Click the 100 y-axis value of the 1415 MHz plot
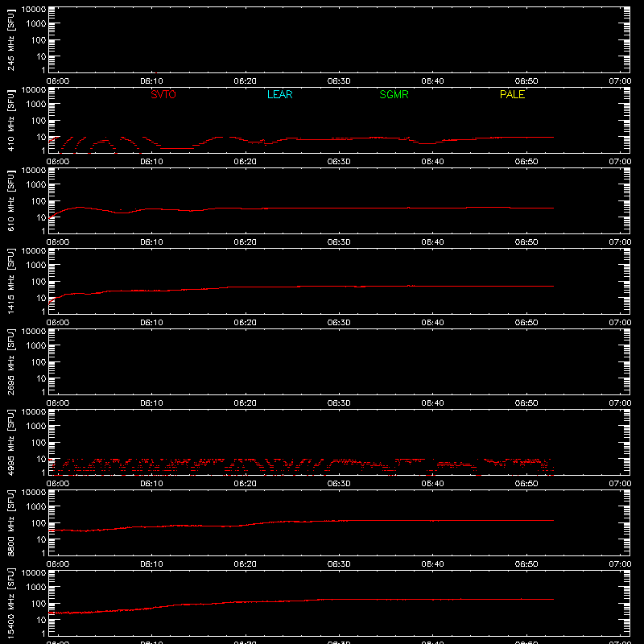Image resolution: width=644 pixels, height=644 pixels. (x=39, y=282)
